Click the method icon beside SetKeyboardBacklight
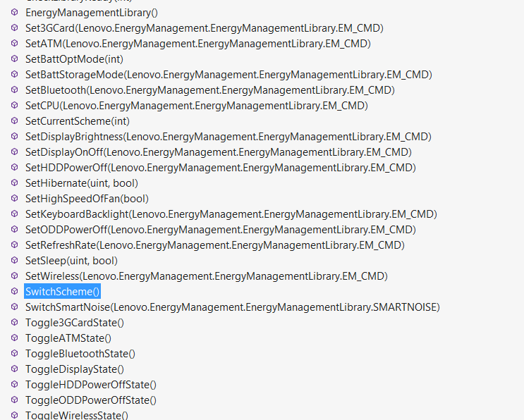The image size is (524, 420). click(14, 214)
